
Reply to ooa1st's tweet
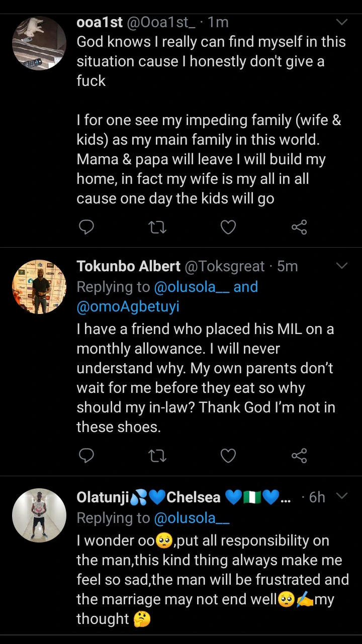coord(86,228)
